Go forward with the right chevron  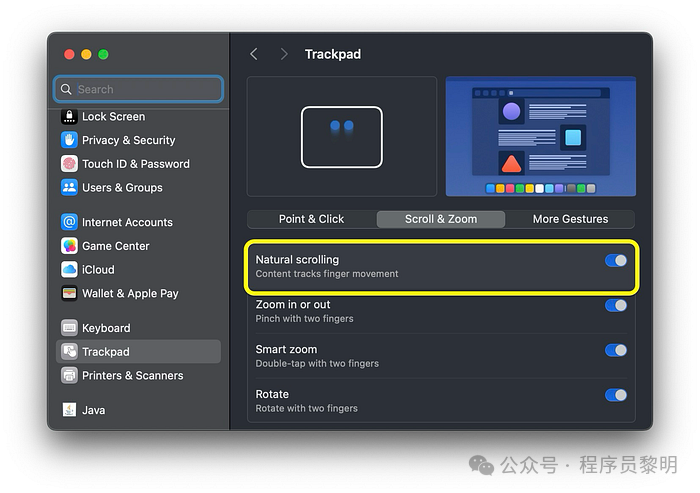(x=283, y=54)
